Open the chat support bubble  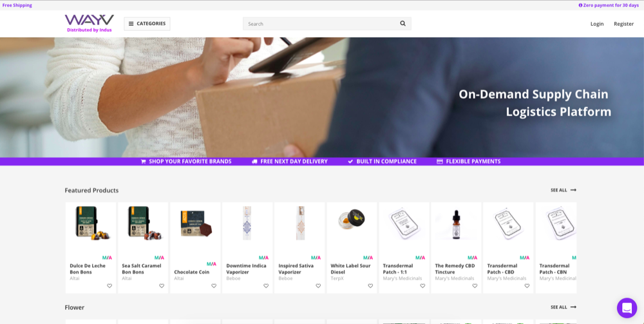pyautogui.click(x=626, y=308)
